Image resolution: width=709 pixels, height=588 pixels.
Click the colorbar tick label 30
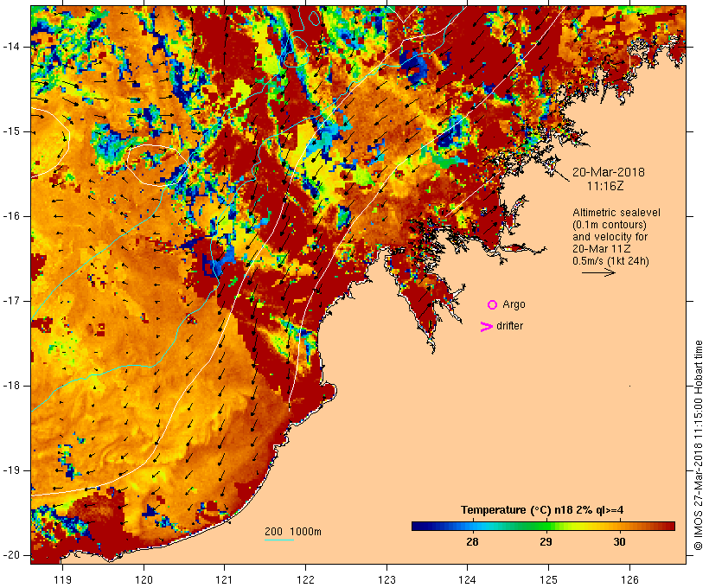(619, 542)
